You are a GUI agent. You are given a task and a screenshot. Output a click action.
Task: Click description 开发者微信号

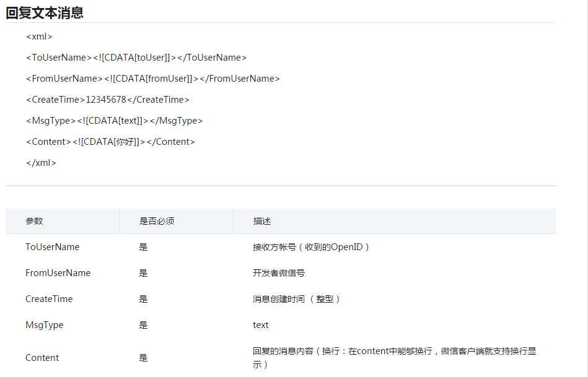279,273
